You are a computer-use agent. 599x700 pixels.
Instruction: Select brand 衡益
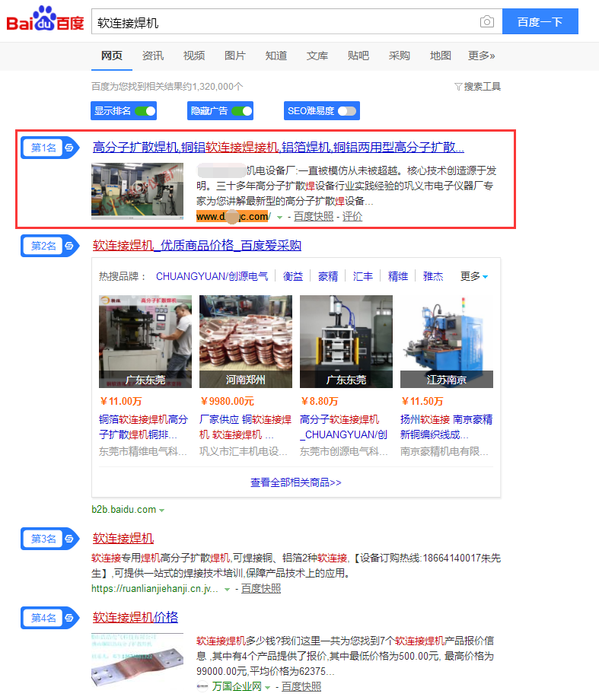(293, 277)
